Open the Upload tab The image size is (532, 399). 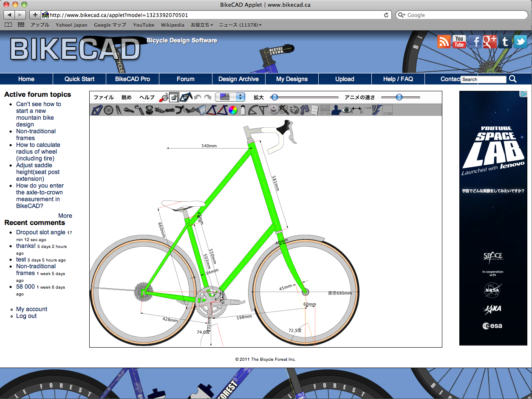click(345, 79)
